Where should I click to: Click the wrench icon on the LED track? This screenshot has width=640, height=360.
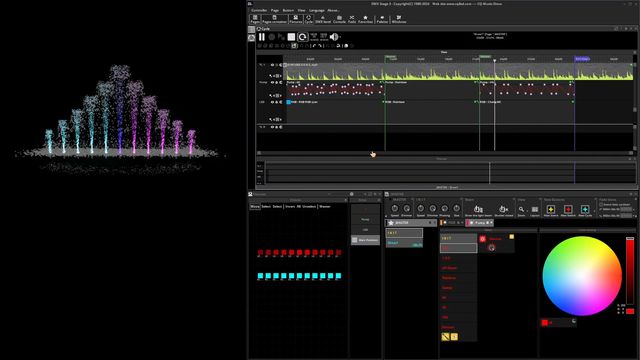pyautogui.click(x=270, y=120)
